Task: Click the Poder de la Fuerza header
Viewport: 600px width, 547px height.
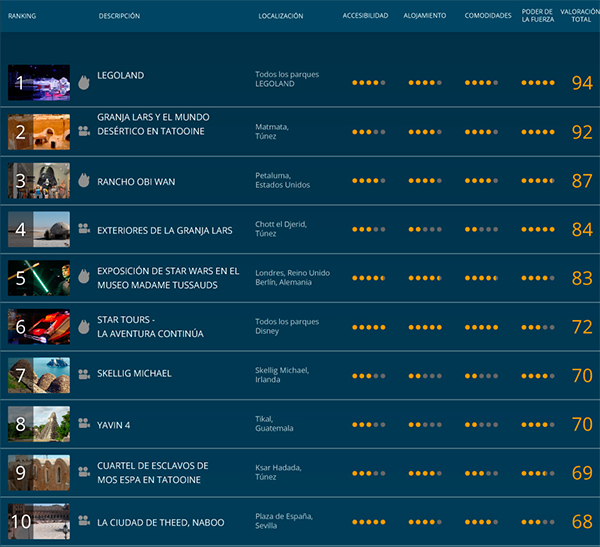Action: click(537, 16)
